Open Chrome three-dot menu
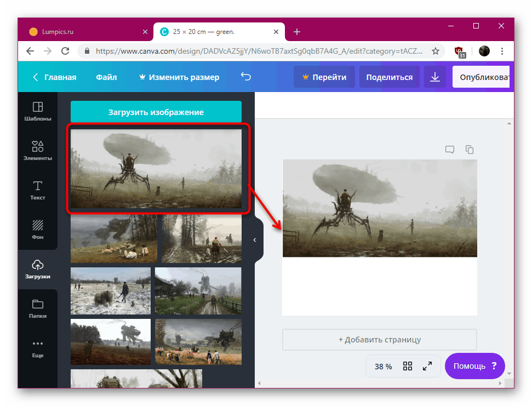The image size is (532, 406). click(x=502, y=51)
